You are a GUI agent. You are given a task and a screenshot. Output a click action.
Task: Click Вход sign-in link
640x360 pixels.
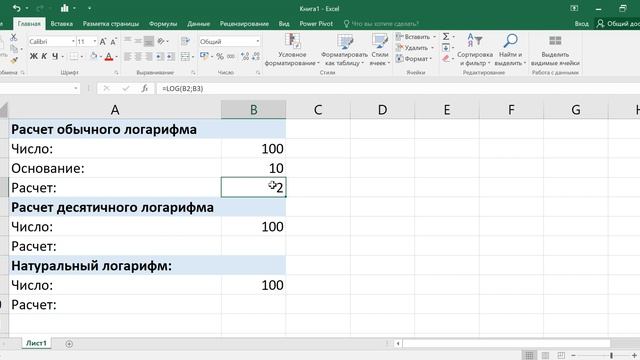pos(581,24)
